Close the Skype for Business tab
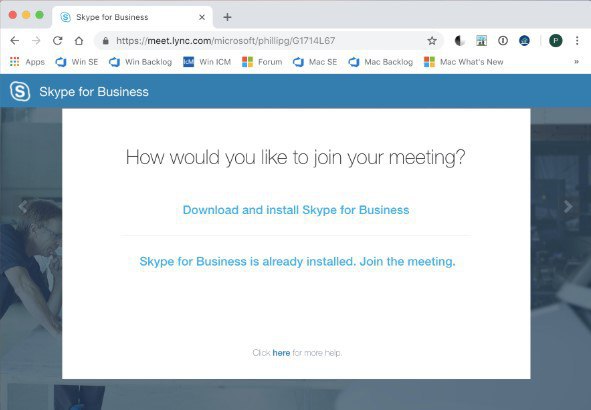591x410 pixels. click(202, 17)
